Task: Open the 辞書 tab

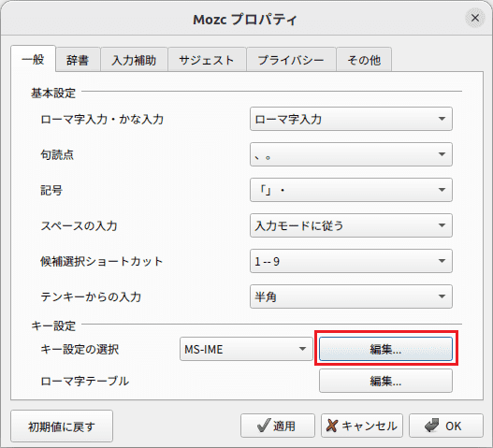Action: 78,60
